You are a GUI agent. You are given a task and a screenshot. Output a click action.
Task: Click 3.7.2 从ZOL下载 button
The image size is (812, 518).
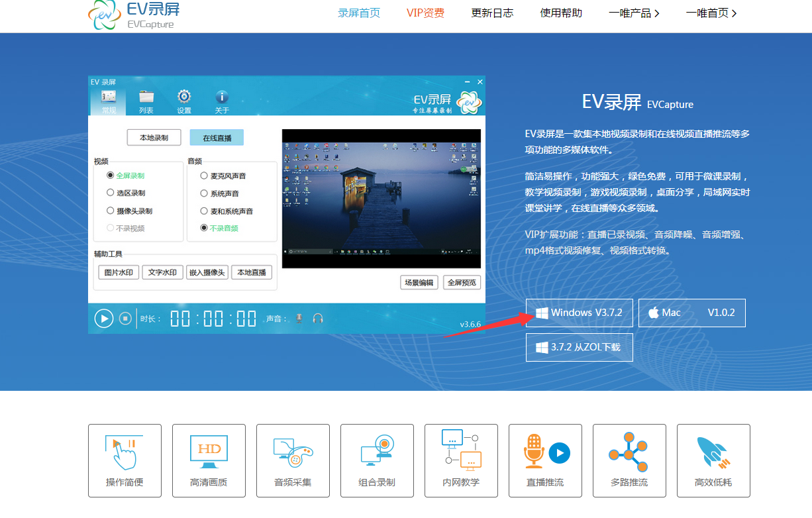click(579, 347)
